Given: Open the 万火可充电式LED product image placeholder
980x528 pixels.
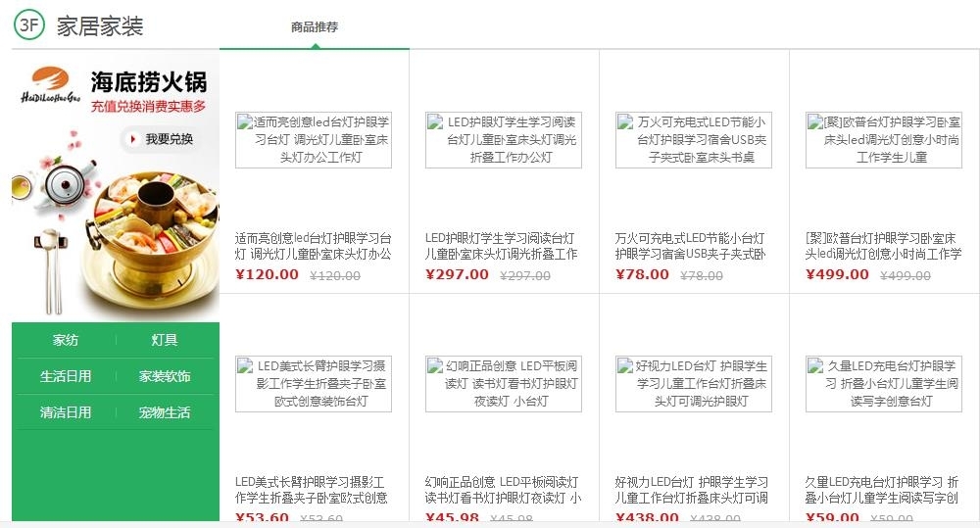Looking at the screenshot, I should [x=693, y=140].
